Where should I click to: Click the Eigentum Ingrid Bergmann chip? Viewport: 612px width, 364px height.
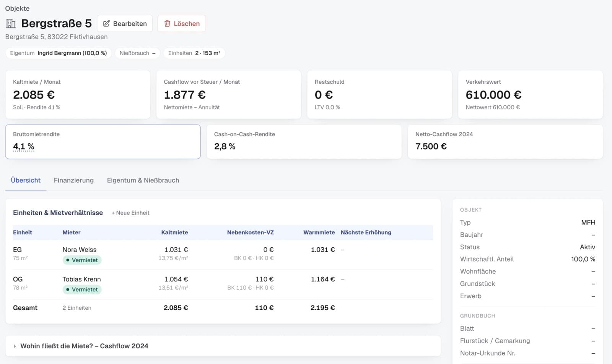click(59, 53)
